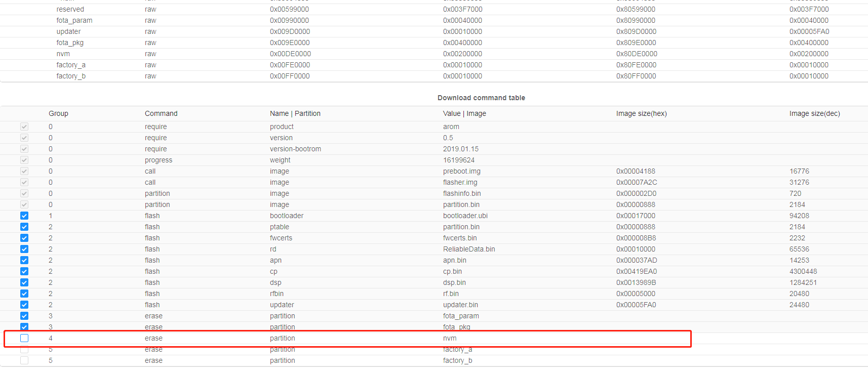
Task: Click the Download command table heading
Action: pyautogui.click(x=481, y=98)
